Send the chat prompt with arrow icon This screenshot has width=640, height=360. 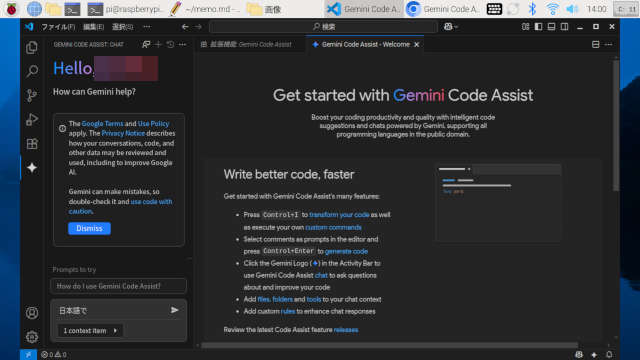pyautogui.click(x=175, y=310)
